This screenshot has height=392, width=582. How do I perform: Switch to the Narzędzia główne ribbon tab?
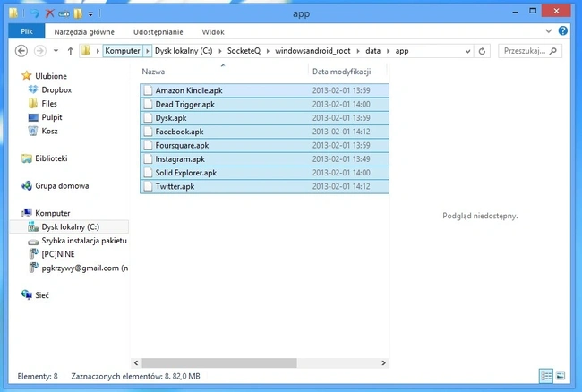(x=84, y=32)
